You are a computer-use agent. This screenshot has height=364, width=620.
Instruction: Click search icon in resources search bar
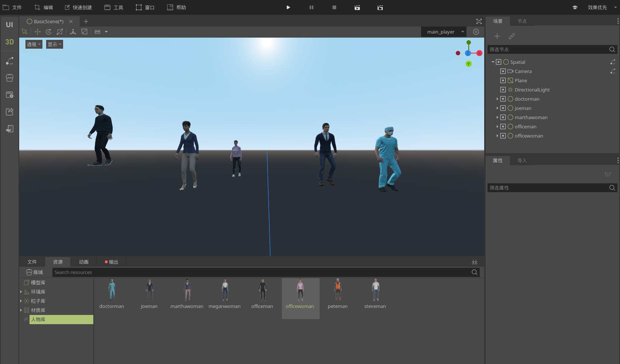[475, 272]
